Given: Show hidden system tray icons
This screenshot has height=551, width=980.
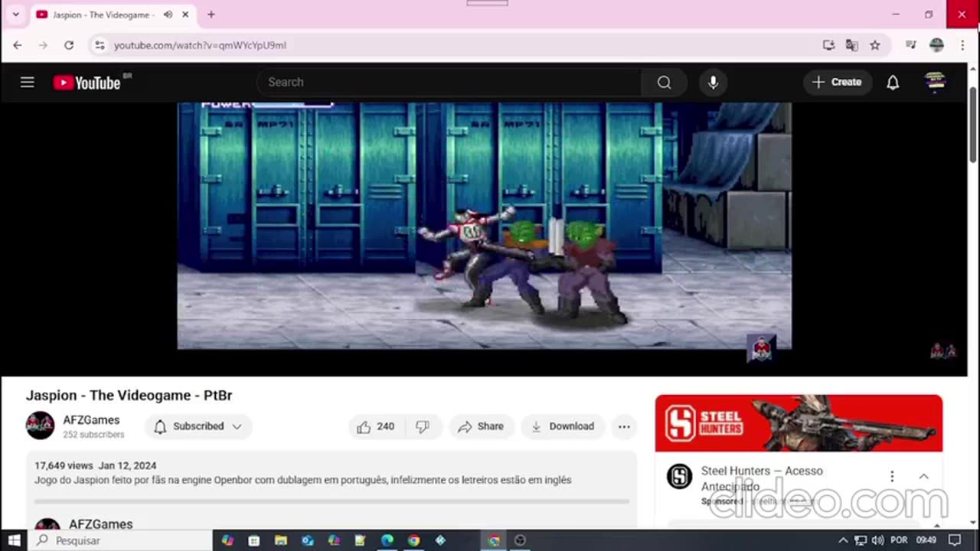Looking at the screenshot, I should (x=843, y=540).
